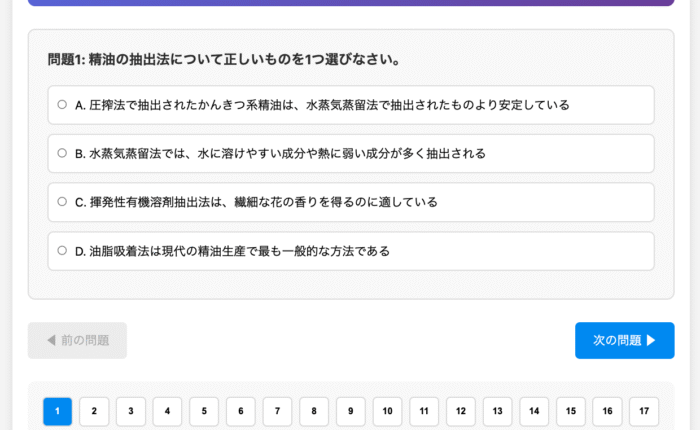This screenshot has height=430, width=700.
Task: Select radio button for answer B 水蒸気蒸留法
Action: tap(62, 153)
